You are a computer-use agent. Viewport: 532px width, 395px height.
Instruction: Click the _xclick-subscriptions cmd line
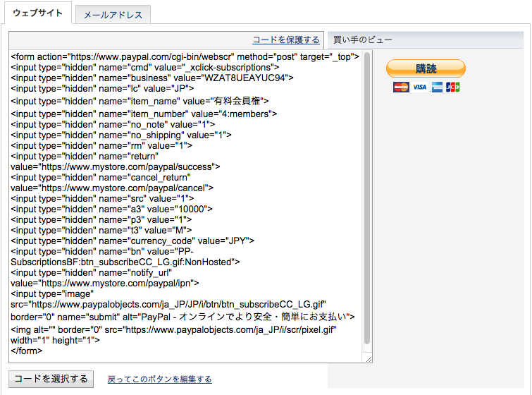coord(145,67)
